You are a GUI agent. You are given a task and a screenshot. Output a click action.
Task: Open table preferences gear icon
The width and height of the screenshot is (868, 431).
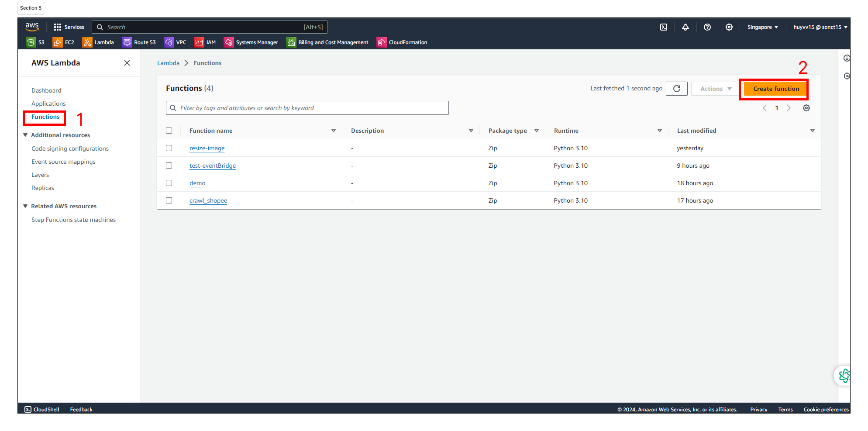click(806, 108)
